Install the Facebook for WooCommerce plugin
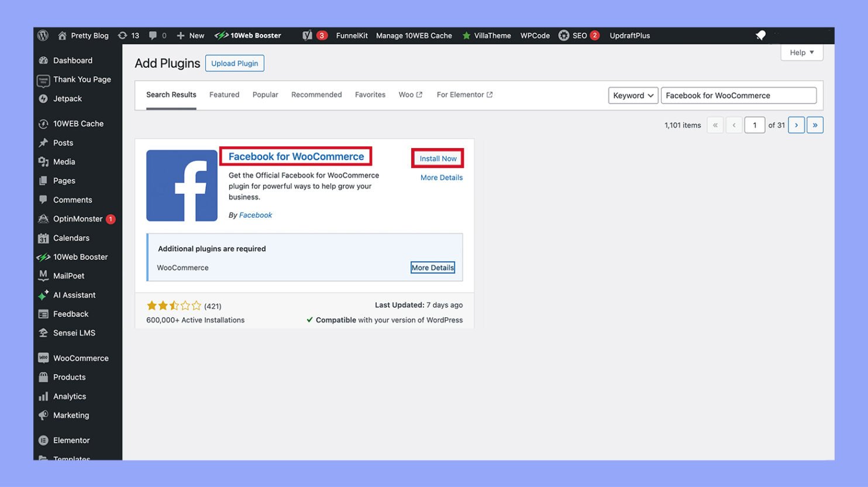The height and width of the screenshot is (487, 868). (437, 158)
